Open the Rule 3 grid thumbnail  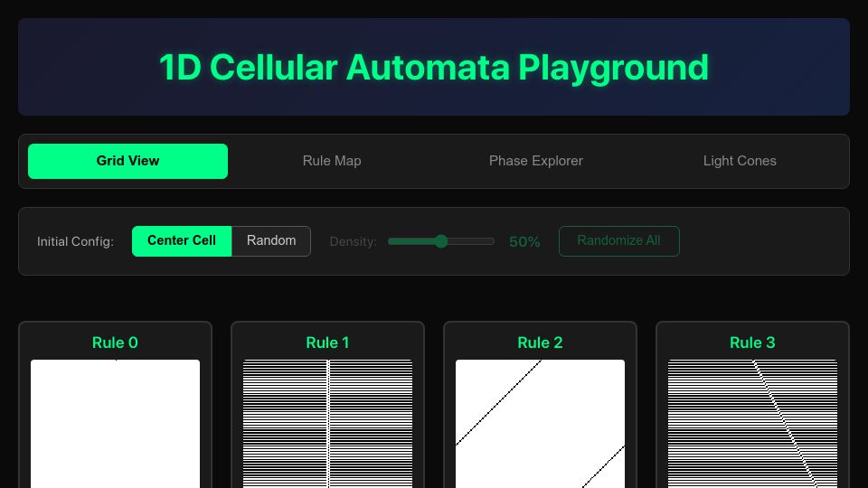coord(753,424)
